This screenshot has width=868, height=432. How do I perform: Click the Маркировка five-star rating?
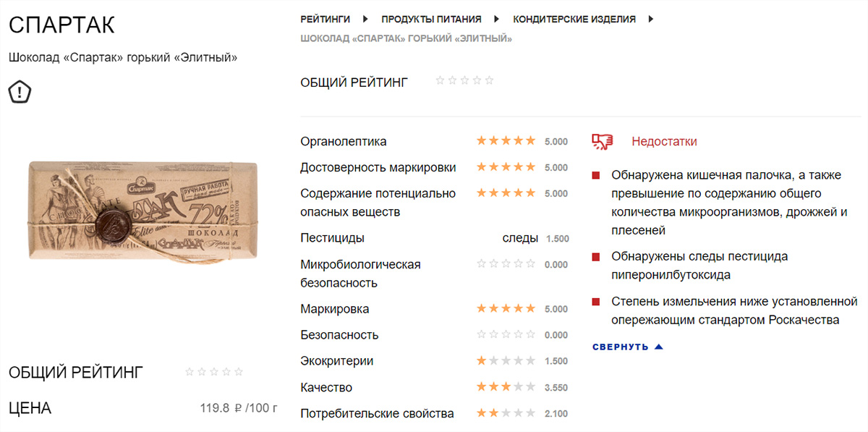(506, 309)
